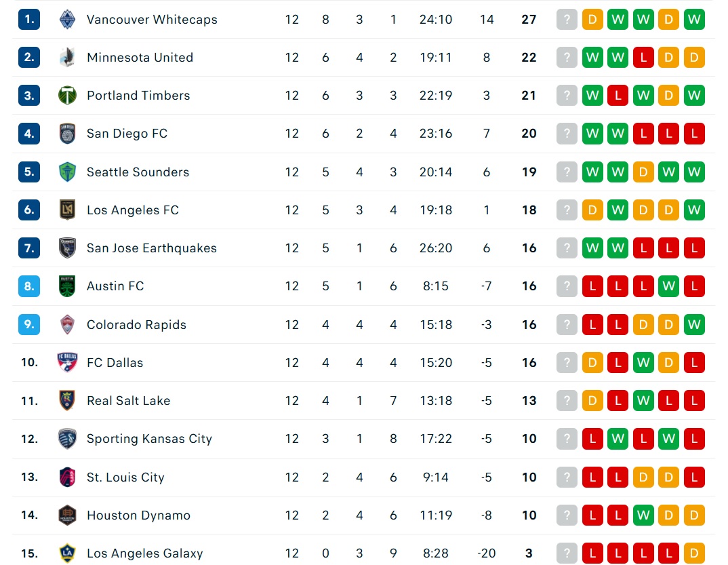The height and width of the screenshot is (565, 728).
Task: Click St. Louis City's next match placeholder
Action: point(567,477)
